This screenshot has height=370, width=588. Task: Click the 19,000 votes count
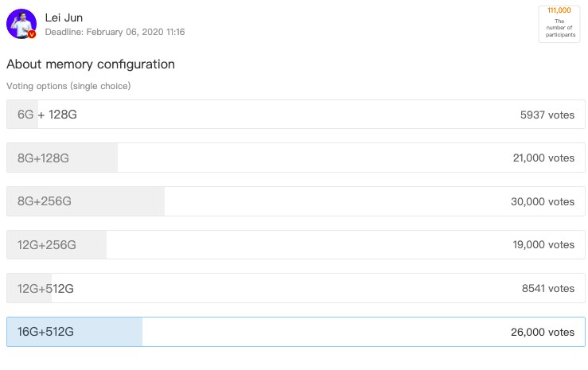click(x=543, y=245)
